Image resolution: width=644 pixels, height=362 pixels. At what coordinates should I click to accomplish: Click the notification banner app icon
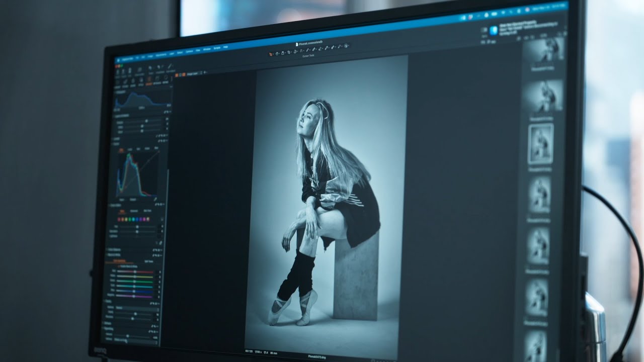(494, 30)
